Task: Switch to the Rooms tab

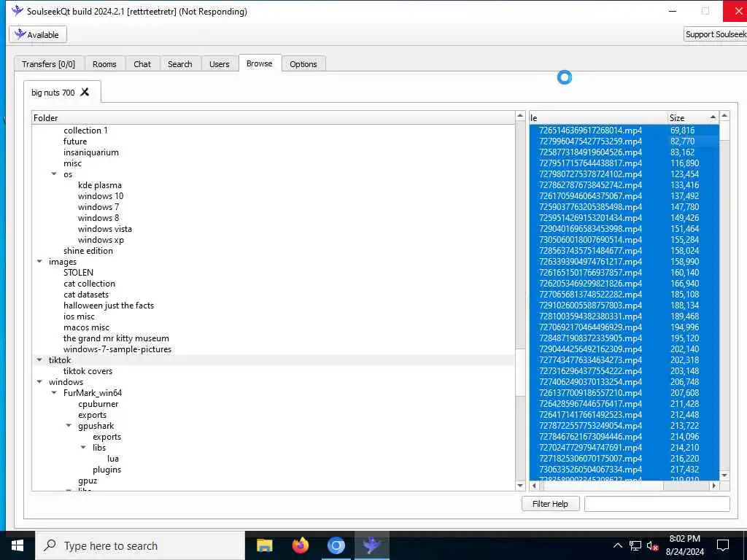Action: (104, 64)
